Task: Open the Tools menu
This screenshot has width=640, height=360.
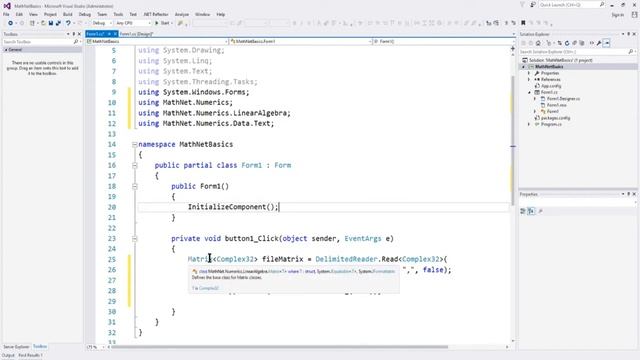Action: pyautogui.click(x=118, y=14)
